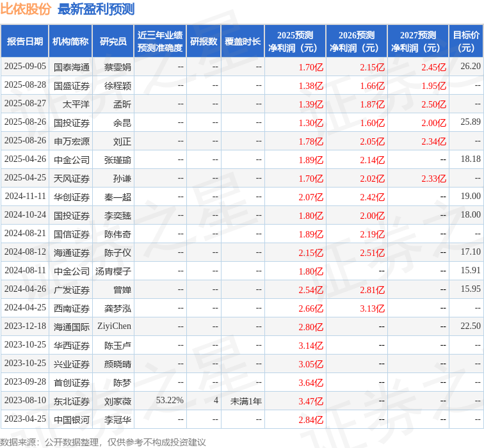Click the date 2025-09-05
The image size is (484, 448).
(25, 67)
